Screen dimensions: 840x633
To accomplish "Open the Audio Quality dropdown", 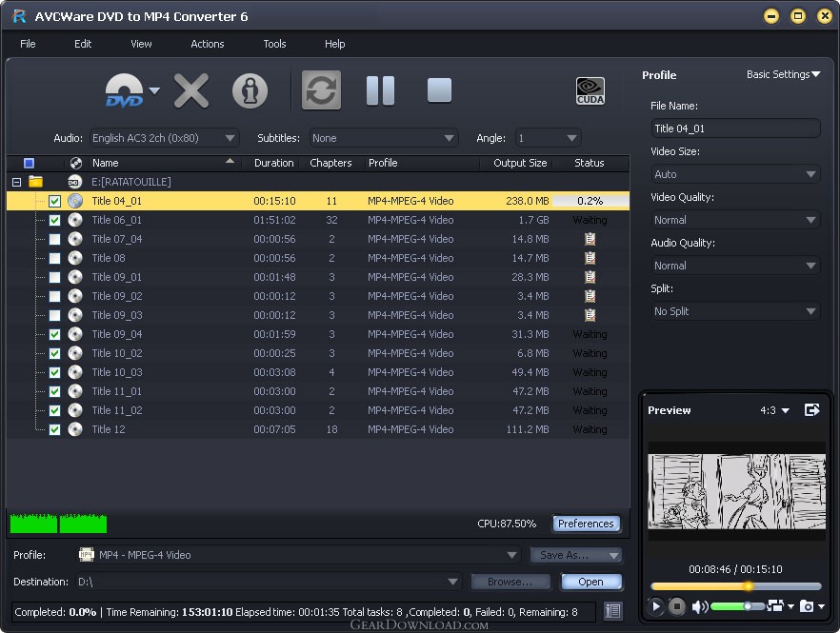I will tap(735, 266).
